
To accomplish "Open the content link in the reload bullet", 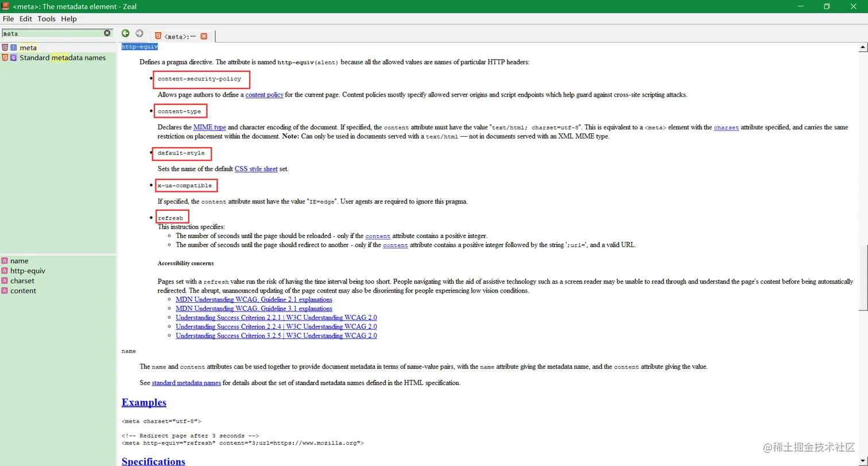I will 378,236.
